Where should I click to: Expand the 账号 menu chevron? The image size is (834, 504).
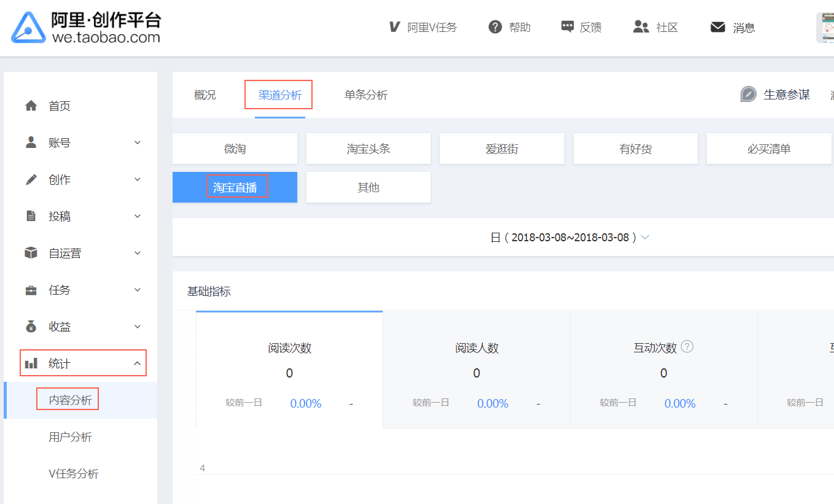pyautogui.click(x=138, y=142)
